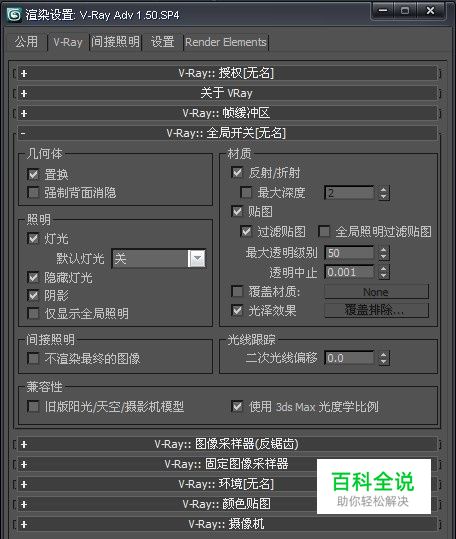Click the 3ds Max application icon in title bar

tap(14, 15)
